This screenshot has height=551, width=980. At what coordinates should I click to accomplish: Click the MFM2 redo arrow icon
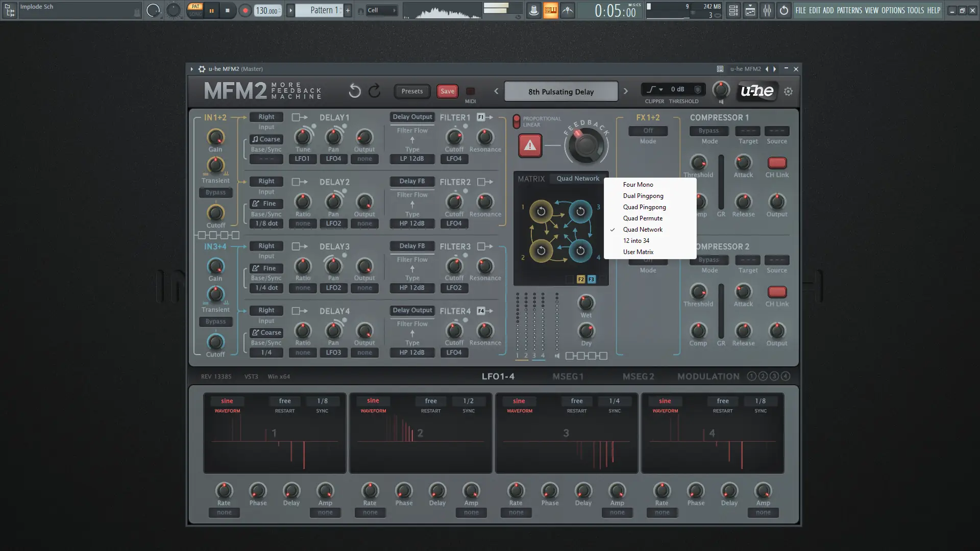pyautogui.click(x=375, y=91)
